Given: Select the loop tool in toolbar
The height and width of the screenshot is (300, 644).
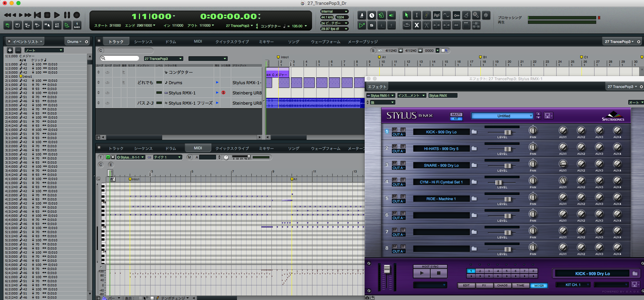Looking at the screenshot, I should tap(406, 25).
